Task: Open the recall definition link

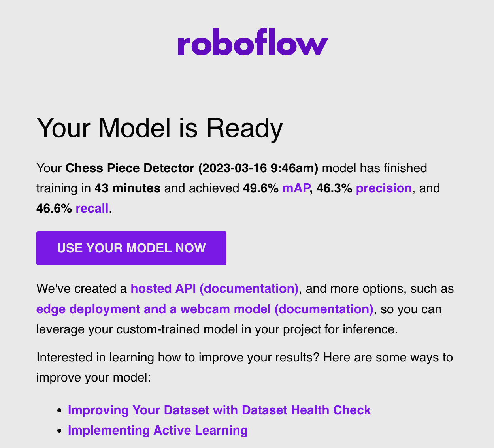Action: pos(92,208)
